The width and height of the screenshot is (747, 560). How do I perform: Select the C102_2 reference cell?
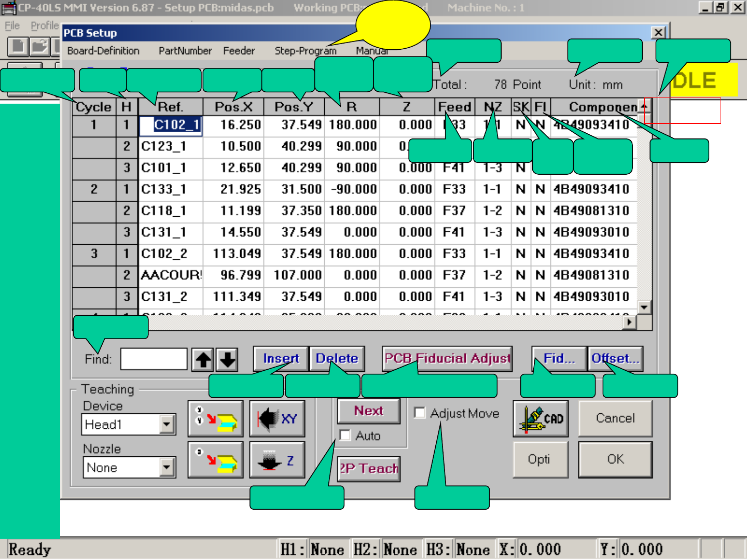[171, 254]
